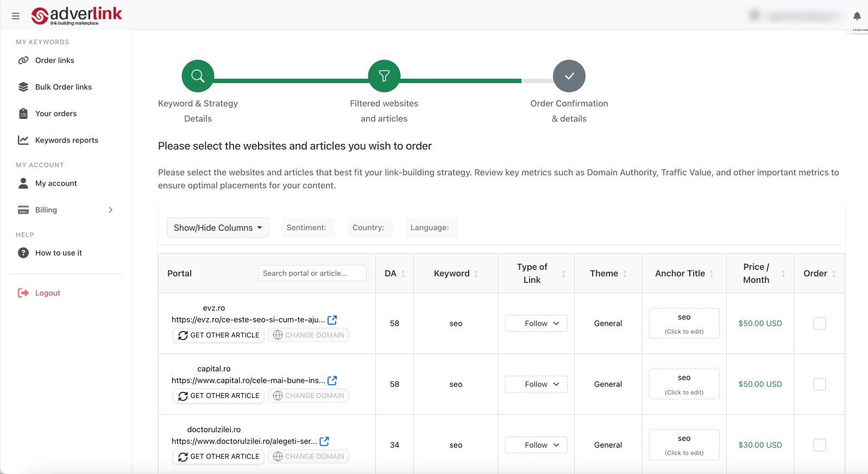
Task: Open the Follow link type dropdown for evz.ro
Action: [536, 324]
